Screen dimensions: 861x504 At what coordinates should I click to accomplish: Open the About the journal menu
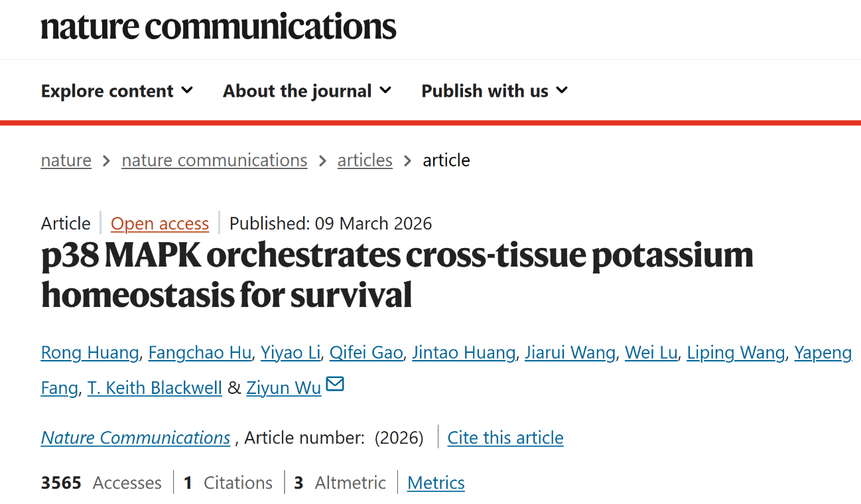pos(297,91)
